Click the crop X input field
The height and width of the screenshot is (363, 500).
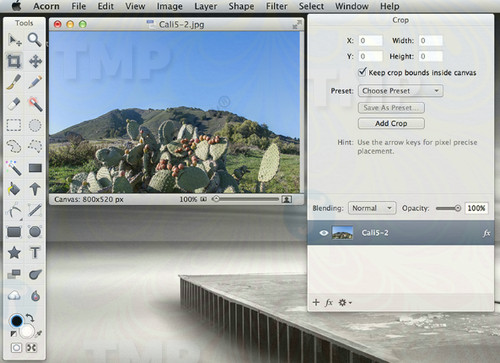[370, 41]
